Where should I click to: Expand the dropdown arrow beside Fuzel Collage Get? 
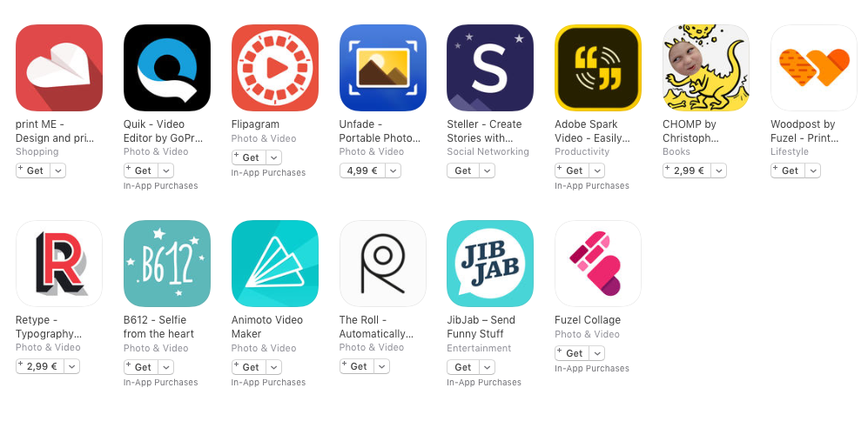pos(596,353)
